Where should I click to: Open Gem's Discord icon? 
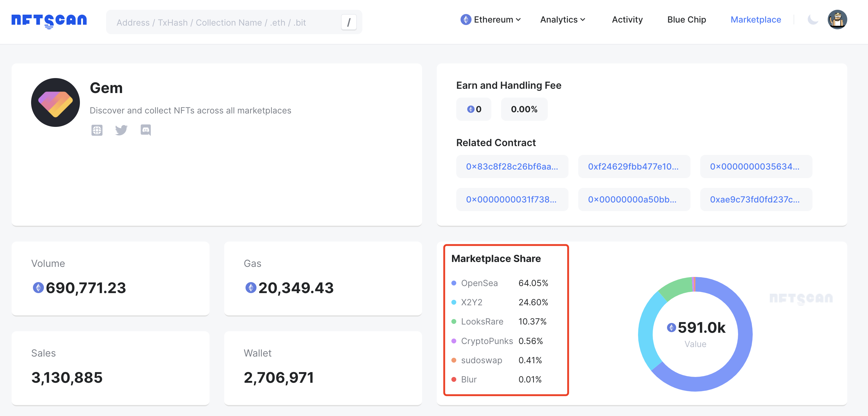[145, 130]
